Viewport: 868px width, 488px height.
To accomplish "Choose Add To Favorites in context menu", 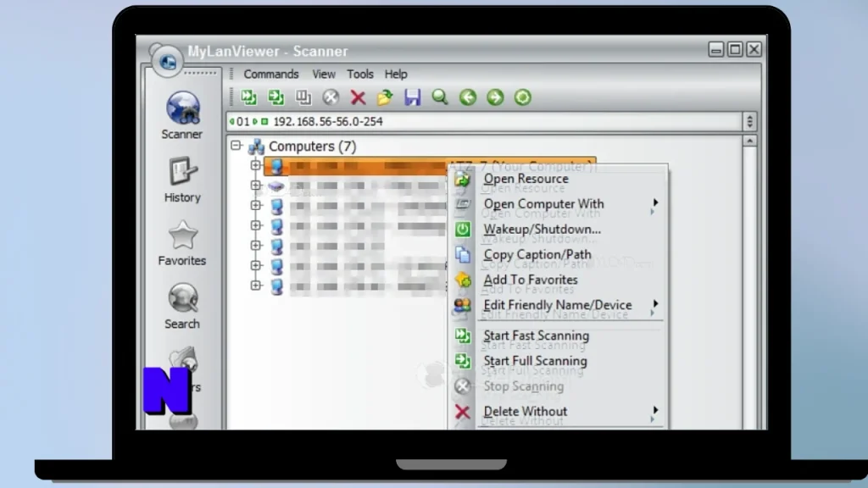I will tap(558, 280).
